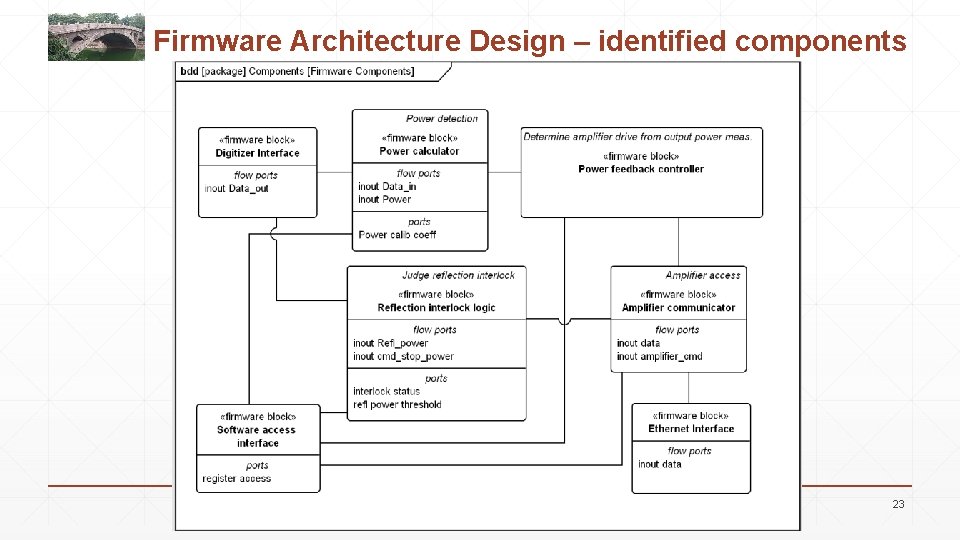Click 'ports' heading above Power calib coeff
Viewport: 960px width, 540px height.
click(419, 222)
